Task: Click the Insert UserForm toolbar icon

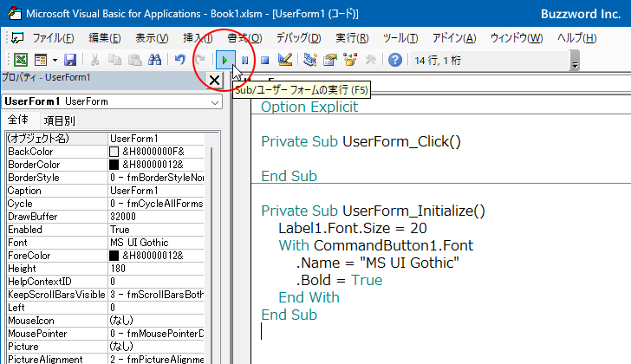Action: click(41, 60)
